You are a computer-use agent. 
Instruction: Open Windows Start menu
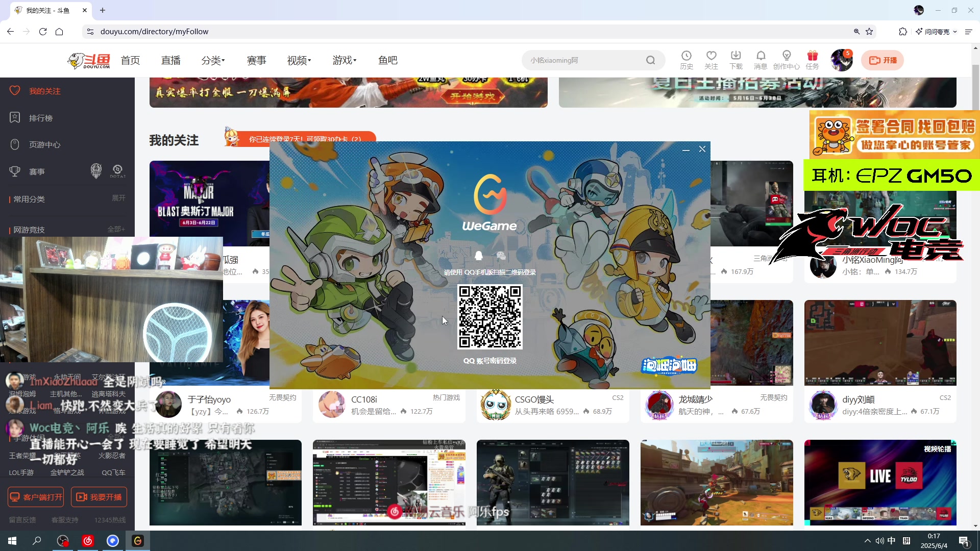click(12, 541)
